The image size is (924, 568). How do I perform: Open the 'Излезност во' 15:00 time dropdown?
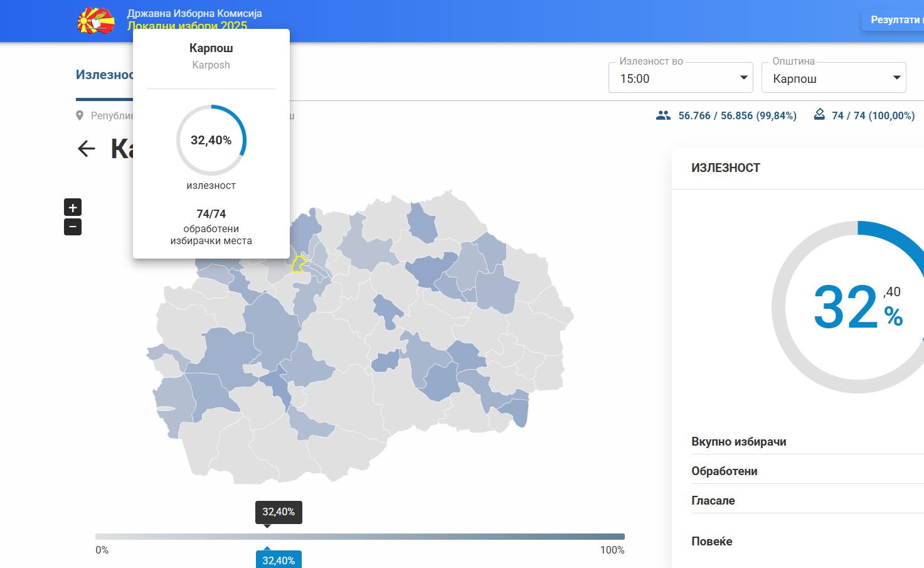(681, 78)
